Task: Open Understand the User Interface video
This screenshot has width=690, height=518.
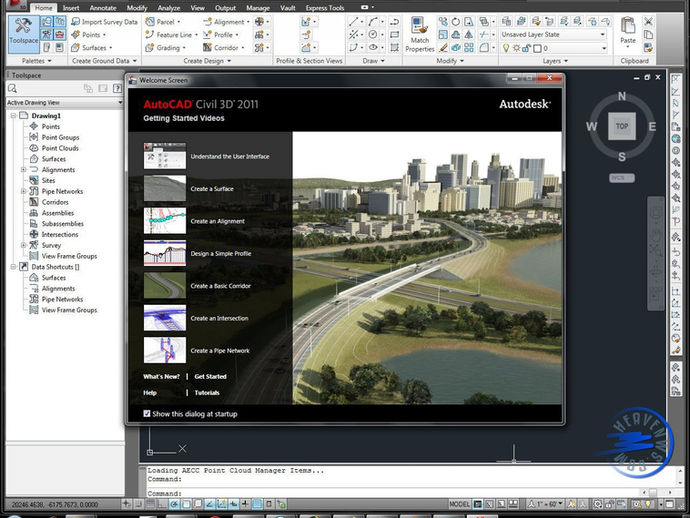Action: coord(230,157)
